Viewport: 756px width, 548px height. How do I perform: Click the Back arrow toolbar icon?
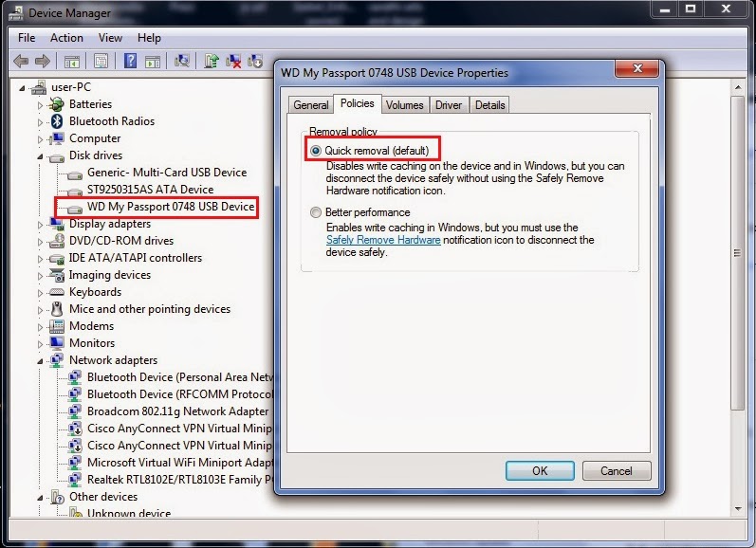coord(21,62)
